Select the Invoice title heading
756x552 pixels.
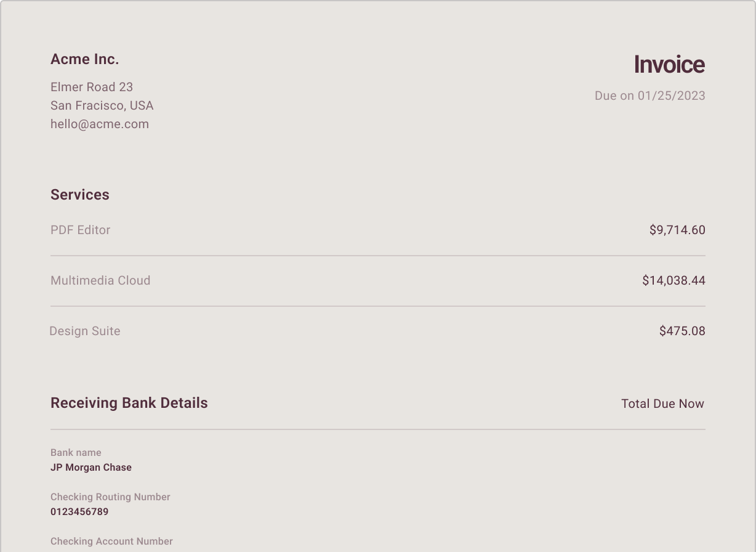pyautogui.click(x=669, y=65)
